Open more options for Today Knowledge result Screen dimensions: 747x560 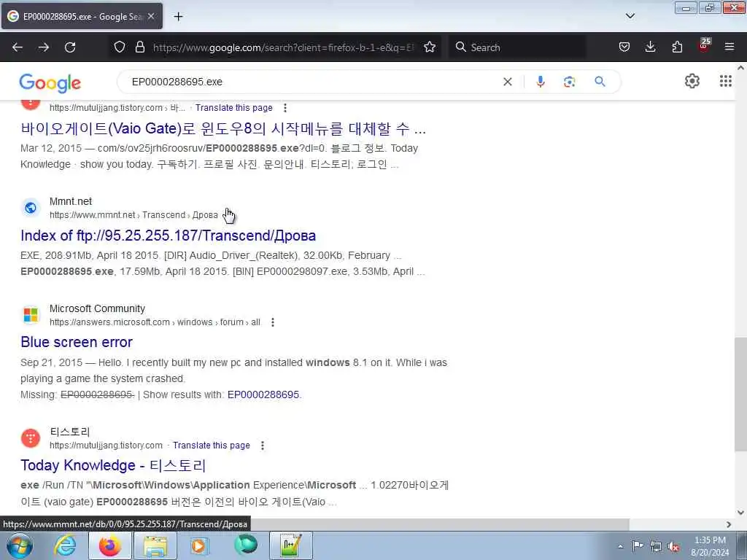pyautogui.click(x=263, y=446)
